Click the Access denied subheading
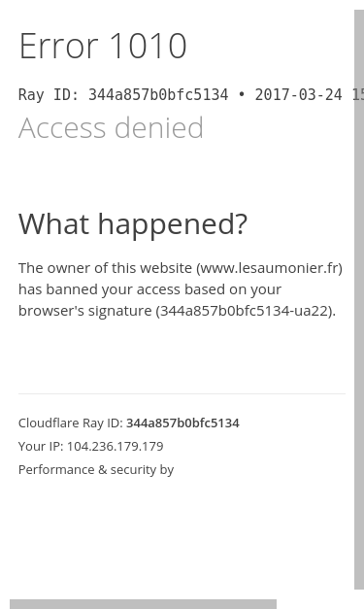Viewport: 364px width, 609px height. point(111,127)
